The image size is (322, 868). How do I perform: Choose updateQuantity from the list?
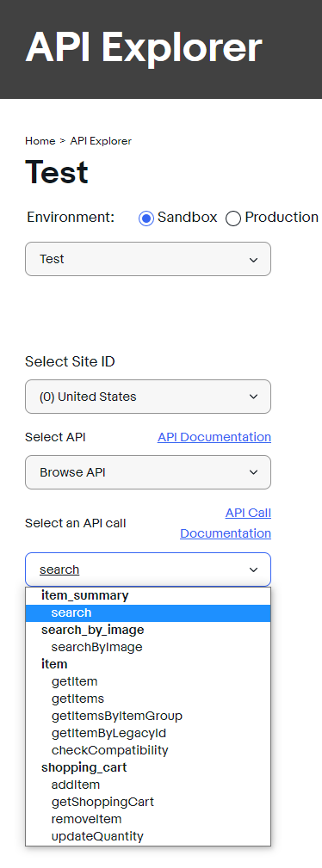(x=148, y=836)
